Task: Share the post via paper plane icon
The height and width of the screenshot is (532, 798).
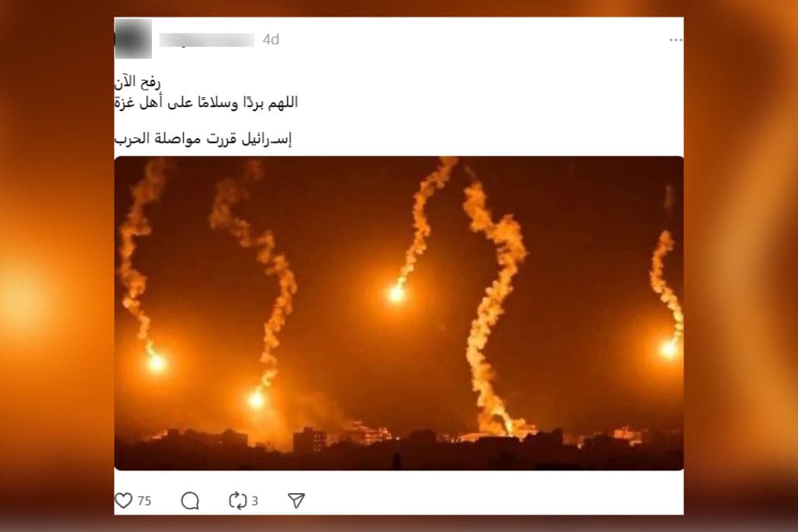Action: [x=296, y=500]
